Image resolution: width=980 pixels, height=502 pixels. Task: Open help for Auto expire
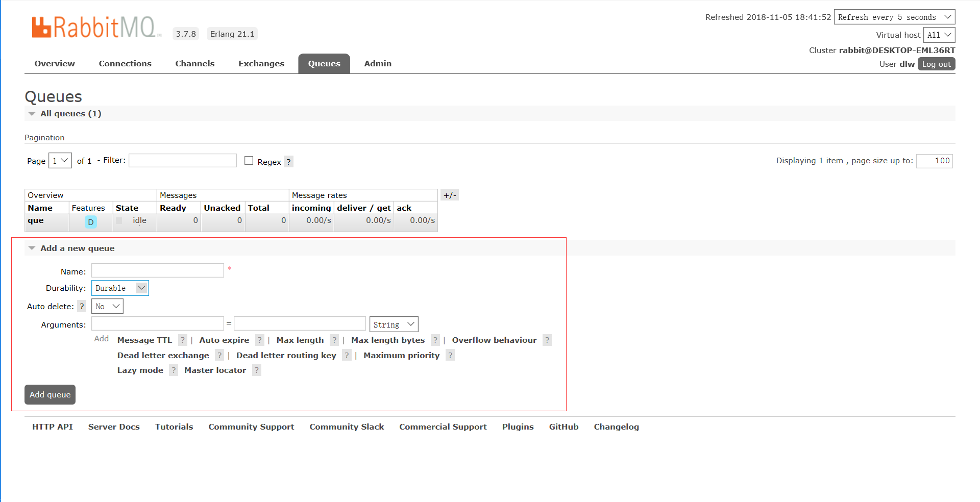click(x=260, y=340)
